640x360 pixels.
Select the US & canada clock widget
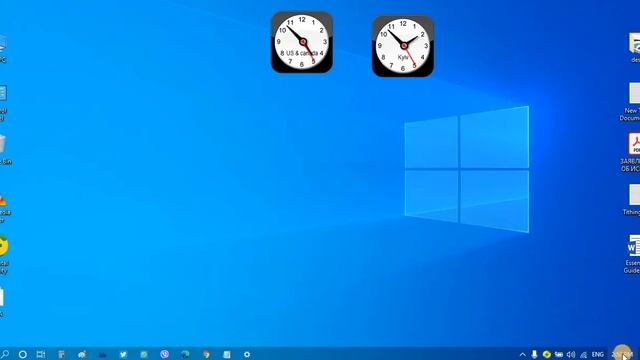302,42
